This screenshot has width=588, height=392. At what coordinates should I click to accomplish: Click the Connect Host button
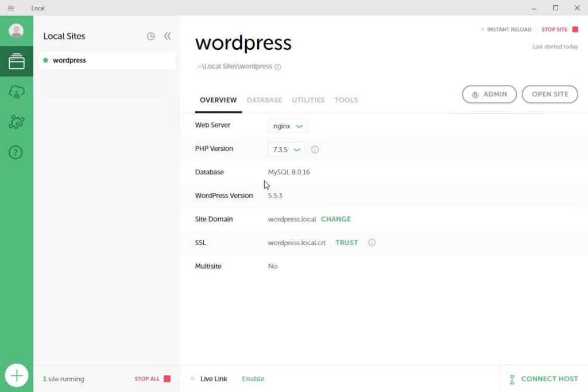click(x=543, y=379)
